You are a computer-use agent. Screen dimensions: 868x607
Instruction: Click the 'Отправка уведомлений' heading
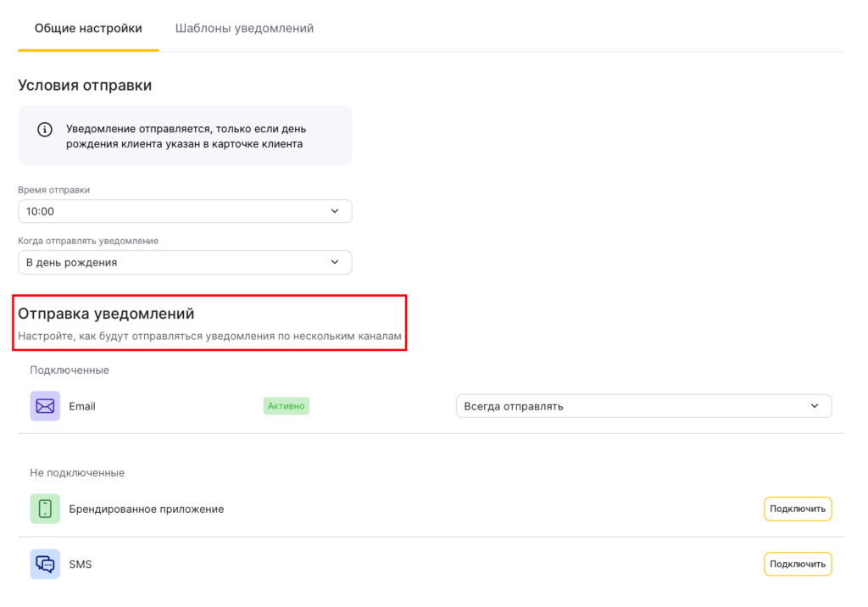click(x=106, y=314)
